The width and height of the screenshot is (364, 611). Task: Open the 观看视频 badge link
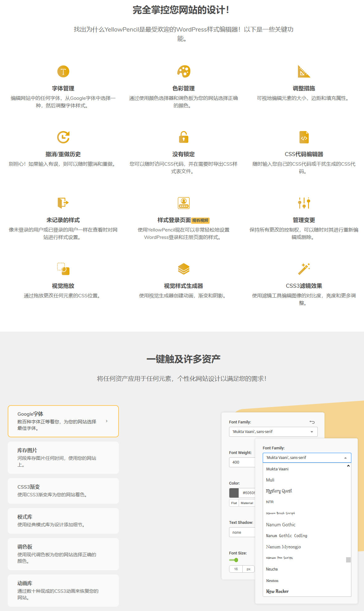[x=200, y=220]
